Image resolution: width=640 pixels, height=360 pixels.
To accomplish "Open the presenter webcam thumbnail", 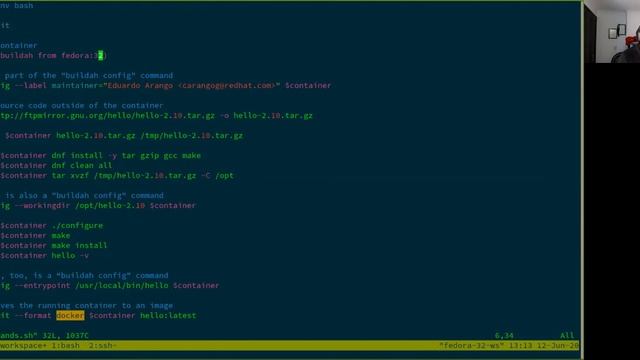I will [612, 31].
